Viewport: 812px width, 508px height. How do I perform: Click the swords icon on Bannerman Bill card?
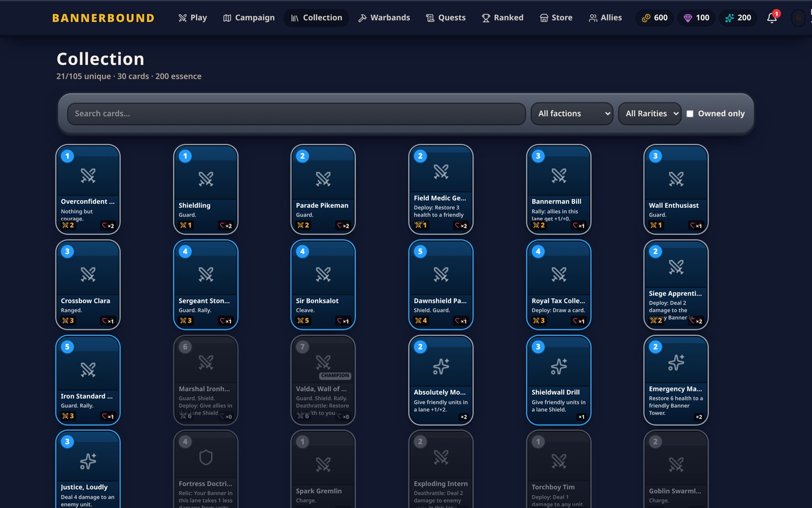coord(559,175)
